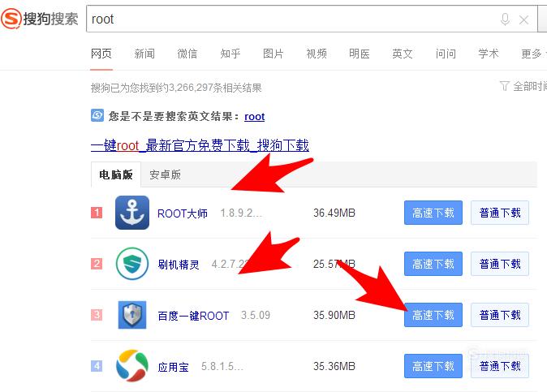Click the 刷机精灵 shield icon

pyautogui.click(x=132, y=264)
